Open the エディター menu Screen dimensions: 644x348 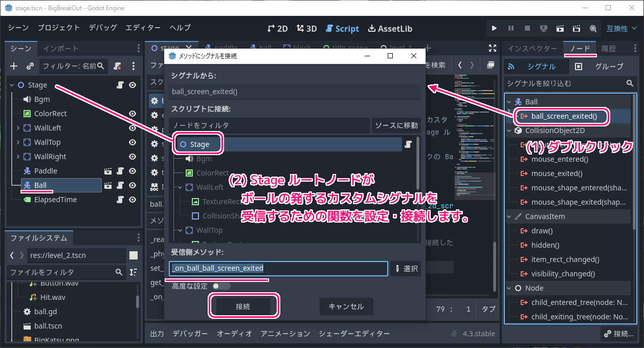[143, 28]
